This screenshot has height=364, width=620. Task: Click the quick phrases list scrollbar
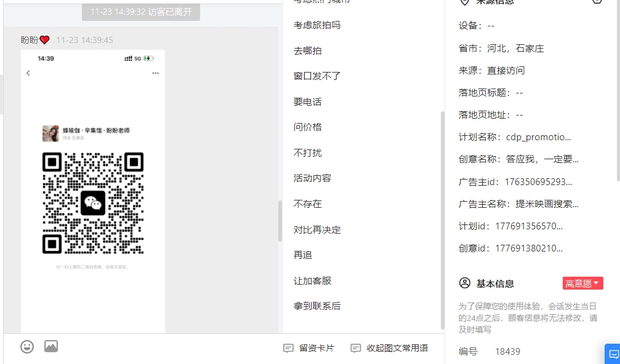443,220
